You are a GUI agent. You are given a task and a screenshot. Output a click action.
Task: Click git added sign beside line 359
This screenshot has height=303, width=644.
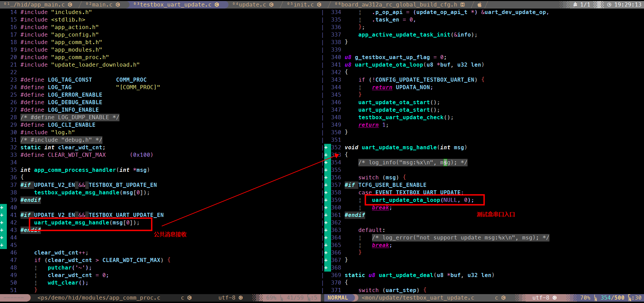tap(326, 200)
